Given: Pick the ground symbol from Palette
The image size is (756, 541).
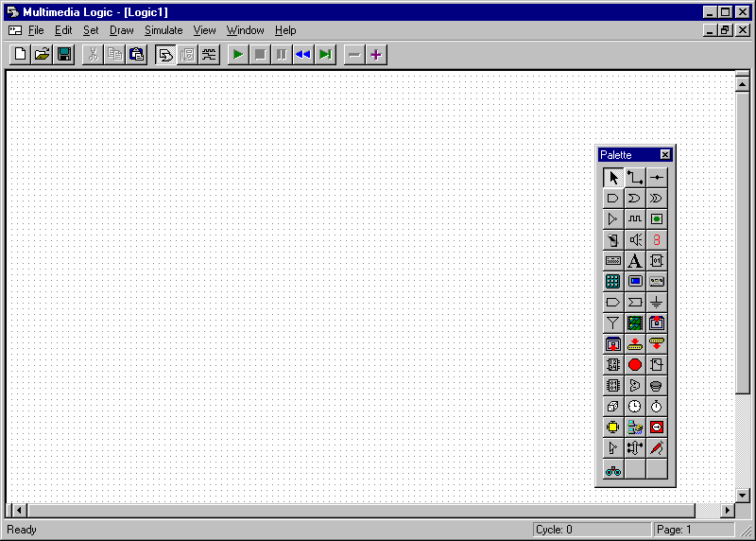Looking at the screenshot, I should pyautogui.click(x=657, y=302).
